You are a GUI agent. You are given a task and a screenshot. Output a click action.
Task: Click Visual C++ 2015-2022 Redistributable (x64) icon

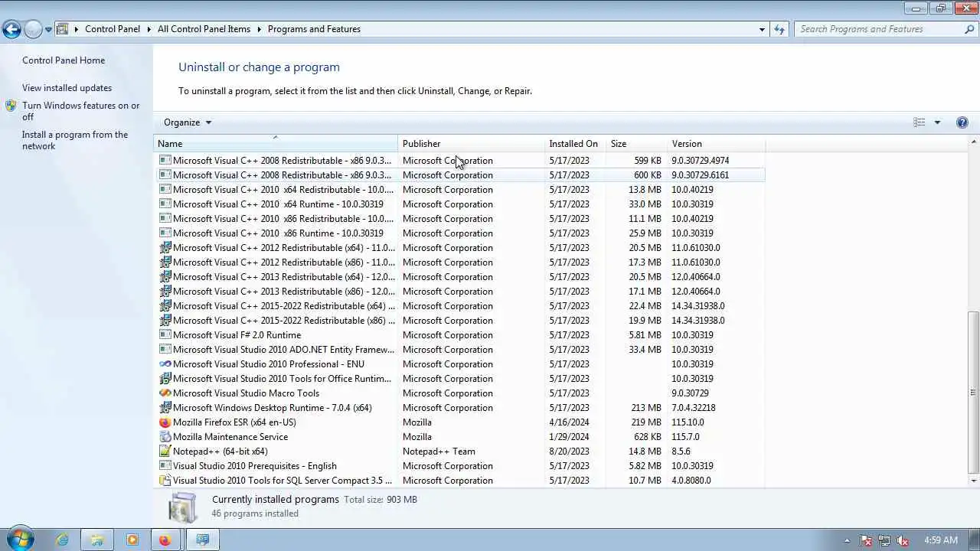pyautogui.click(x=165, y=306)
